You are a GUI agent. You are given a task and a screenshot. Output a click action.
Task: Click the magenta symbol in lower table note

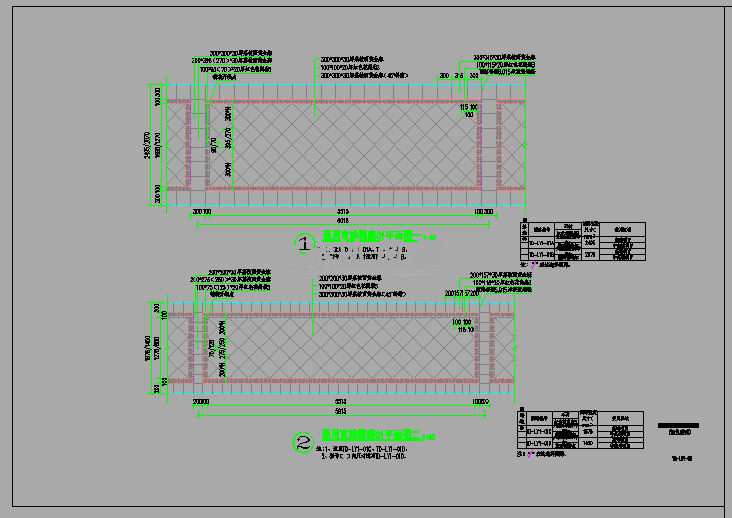click(x=530, y=455)
